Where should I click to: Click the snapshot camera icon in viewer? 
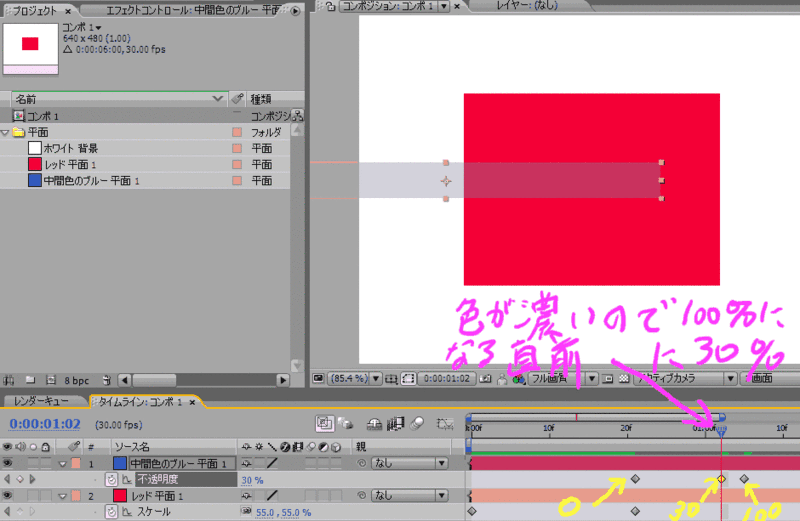pyautogui.click(x=485, y=379)
